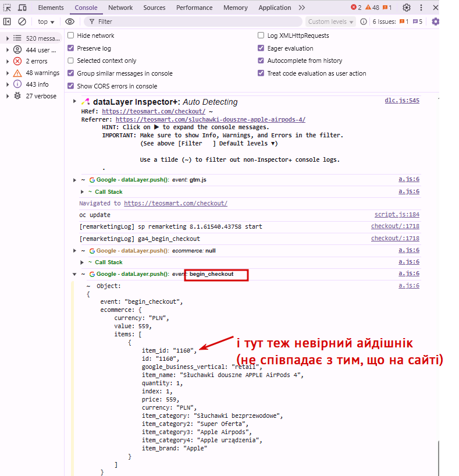The width and height of the screenshot is (459, 476).
Task: Toggle Treat code evaluation as user action
Action: [x=261, y=73]
